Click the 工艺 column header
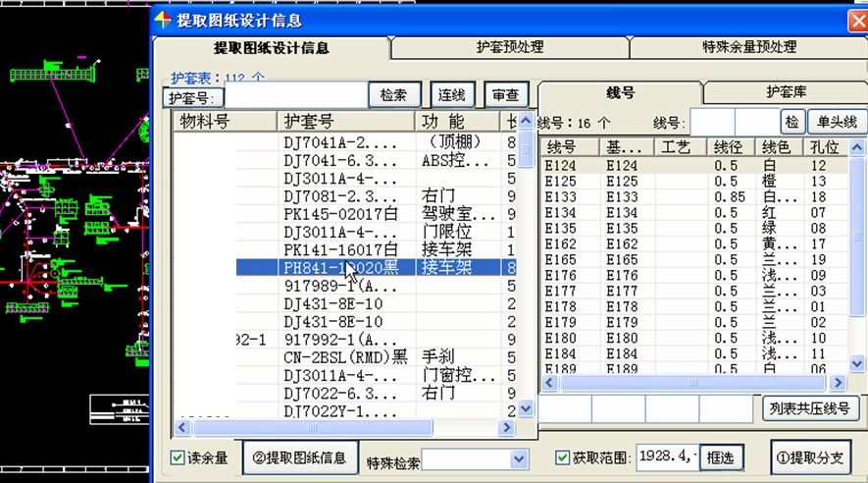Image resolution: width=868 pixels, height=483 pixels. [681, 147]
